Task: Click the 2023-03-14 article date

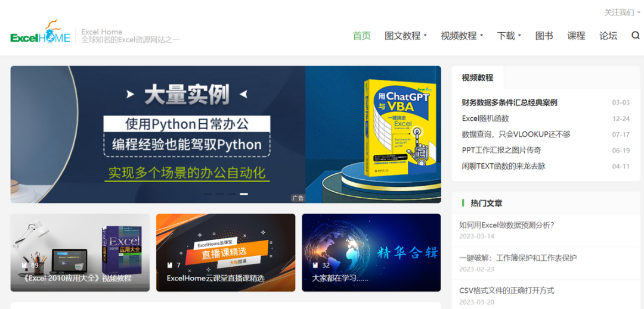Action: [x=477, y=236]
